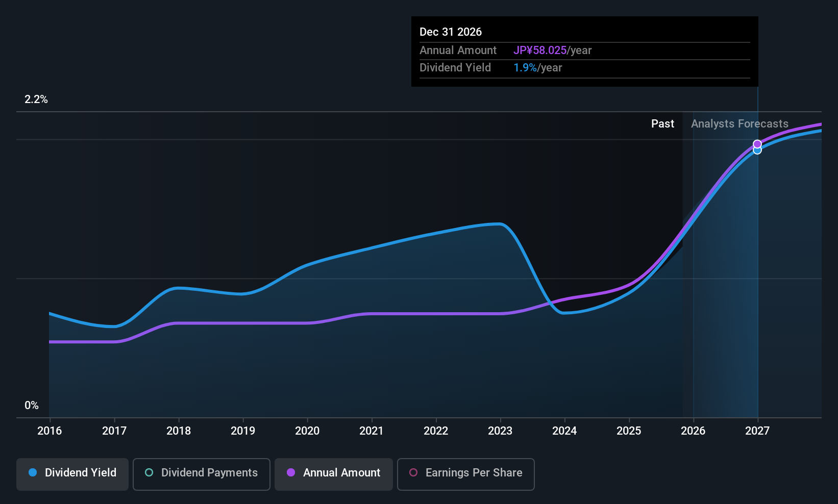Viewport: 838px width, 504px height.
Task: Click the Past region label
Action: pyautogui.click(x=662, y=124)
